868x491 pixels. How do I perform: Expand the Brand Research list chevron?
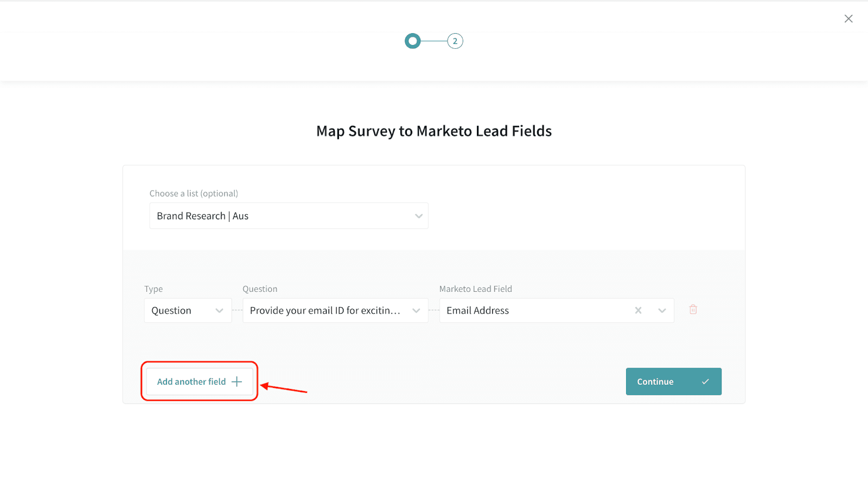418,216
